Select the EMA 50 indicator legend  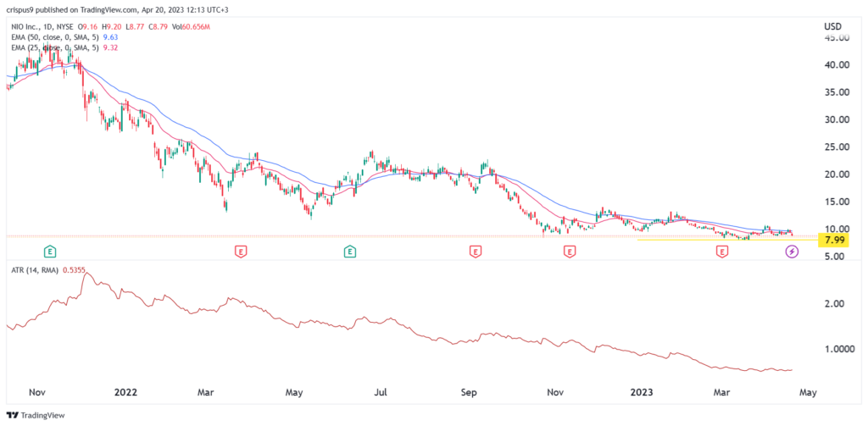coord(64,37)
